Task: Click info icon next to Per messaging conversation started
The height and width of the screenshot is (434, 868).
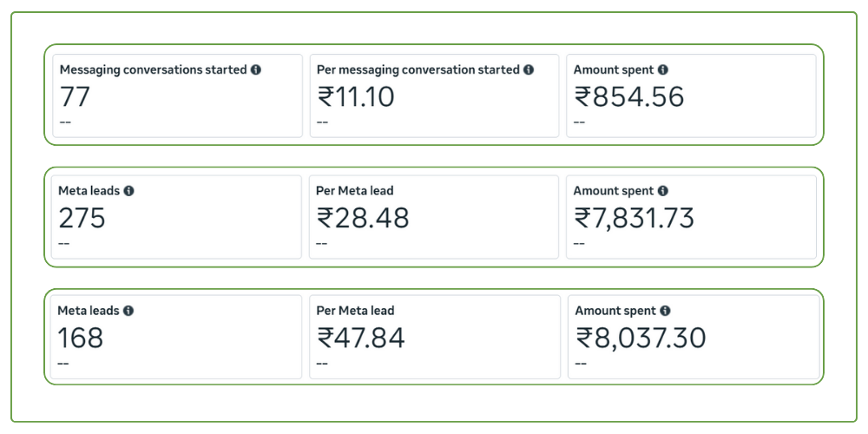Action: tap(529, 69)
